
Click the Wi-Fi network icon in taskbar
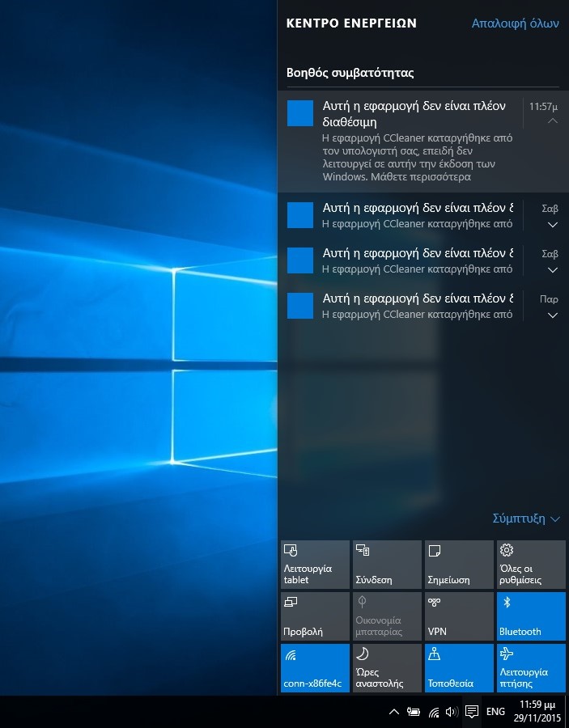434,711
